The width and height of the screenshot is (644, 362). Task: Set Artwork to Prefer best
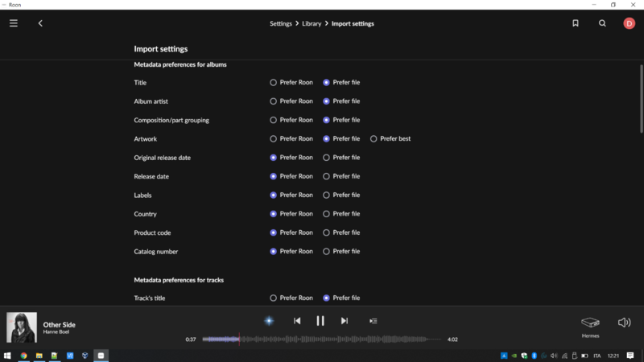click(x=390, y=139)
